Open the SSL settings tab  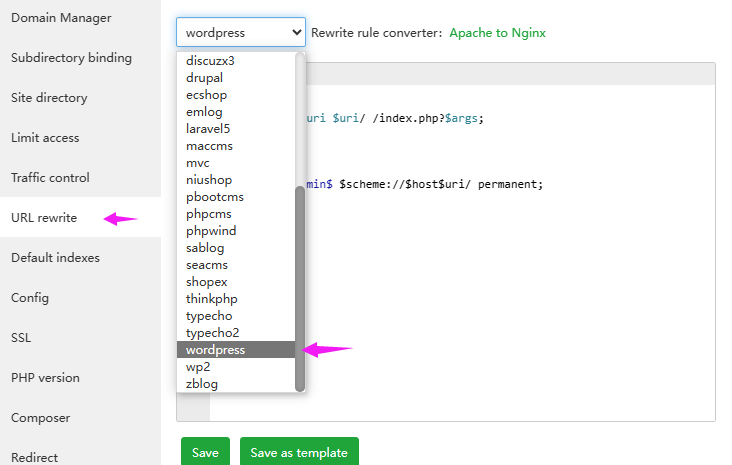click(21, 338)
